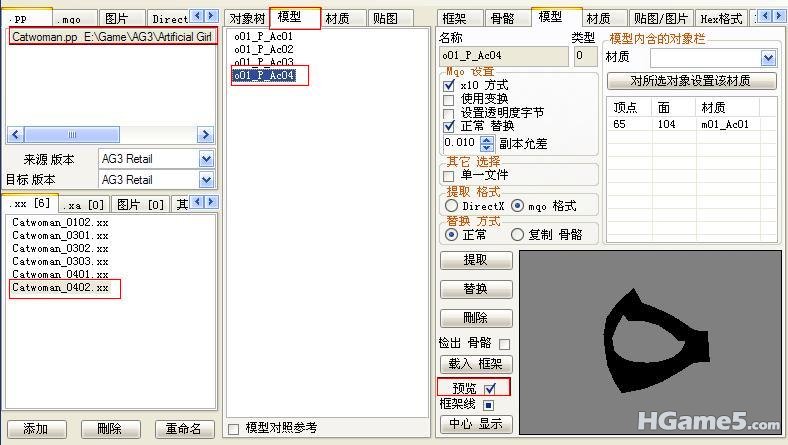Open the 来源 版本 dropdown
Screen dimensions: 788x445
pos(206,159)
